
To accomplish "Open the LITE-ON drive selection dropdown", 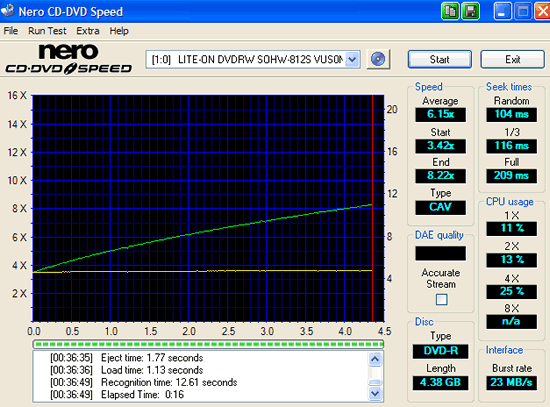I will click(x=253, y=59).
